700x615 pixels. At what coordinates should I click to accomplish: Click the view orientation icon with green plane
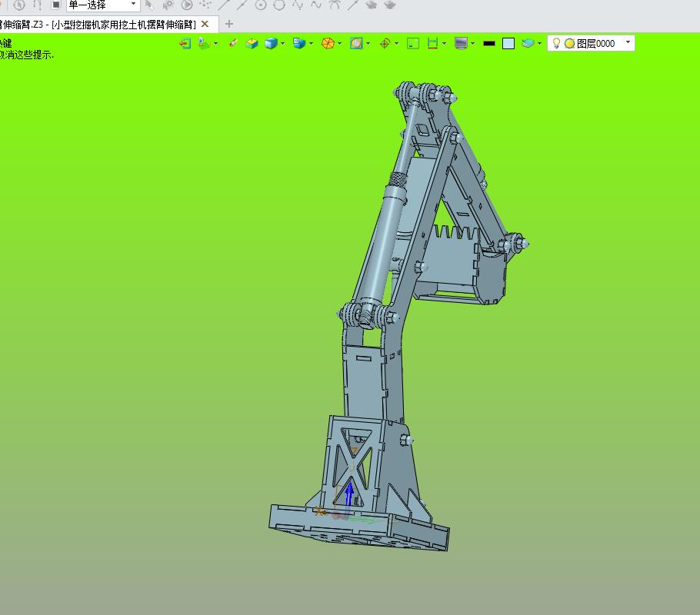204,43
